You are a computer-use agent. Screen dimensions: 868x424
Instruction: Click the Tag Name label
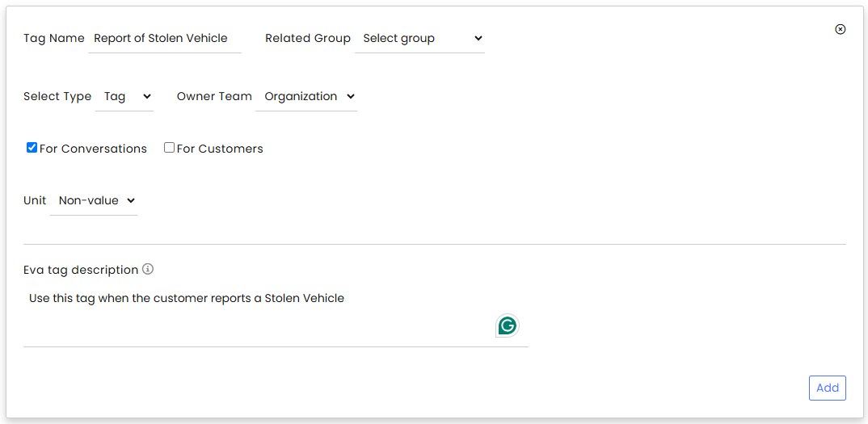[x=53, y=38]
